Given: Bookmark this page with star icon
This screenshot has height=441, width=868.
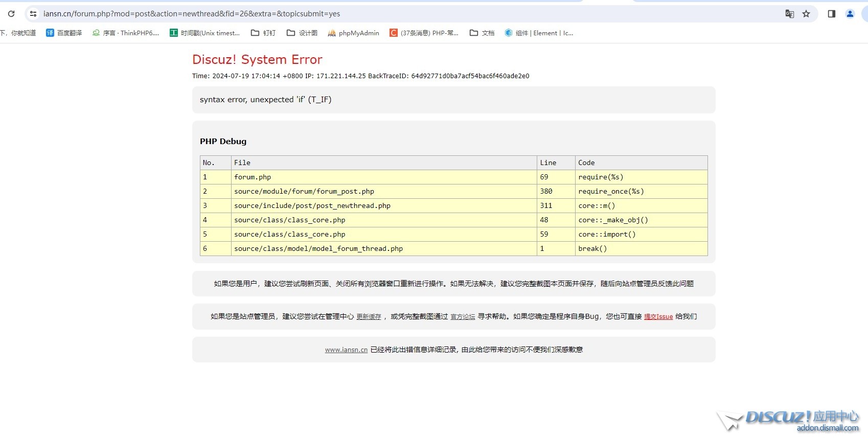Looking at the screenshot, I should [806, 14].
